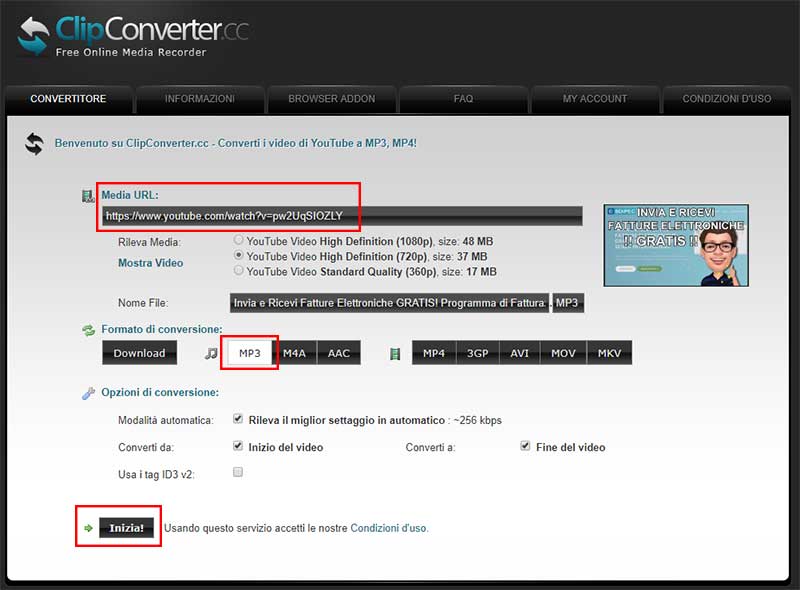
Task: Click the Media URL input field
Action: pos(342,216)
